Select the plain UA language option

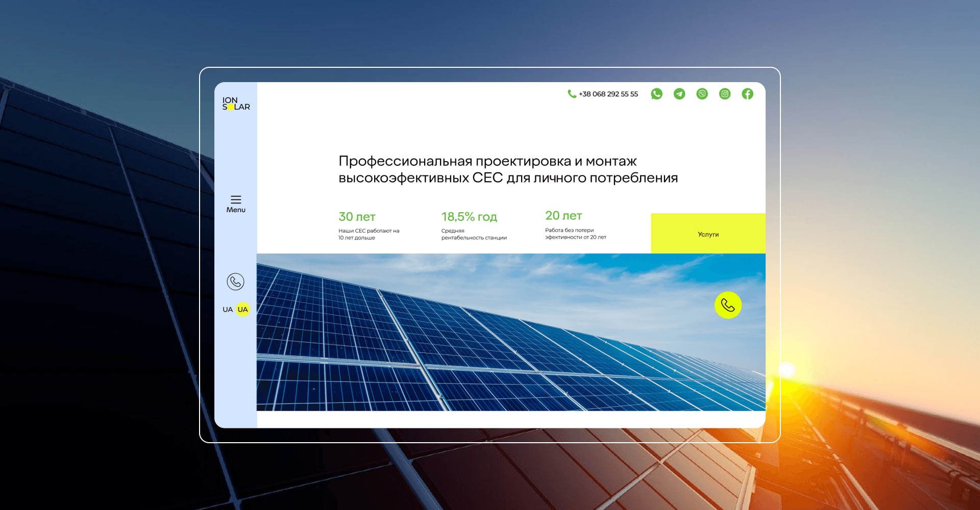coord(228,310)
